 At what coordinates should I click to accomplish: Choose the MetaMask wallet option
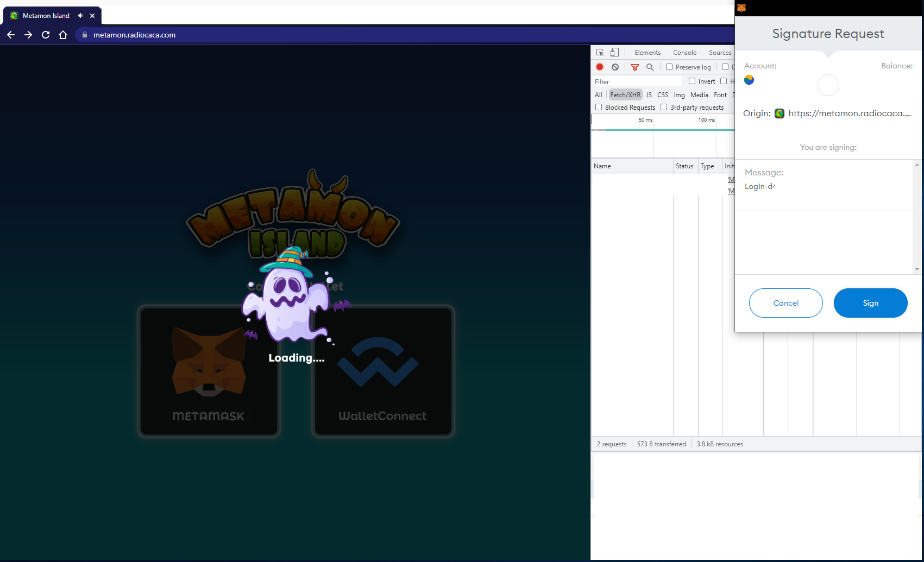pyautogui.click(x=209, y=371)
